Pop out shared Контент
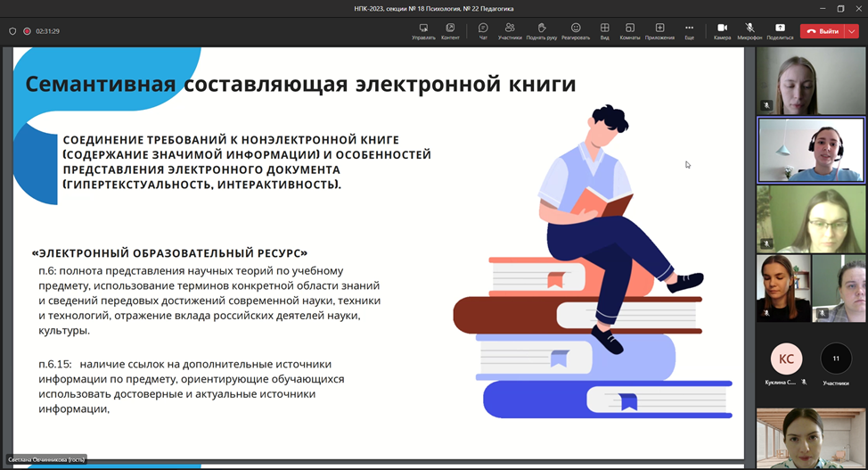The height and width of the screenshot is (470, 868). pyautogui.click(x=450, y=30)
